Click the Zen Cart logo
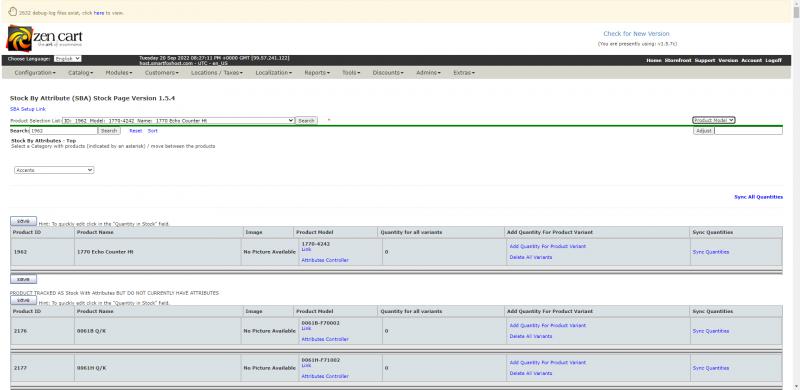This screenshot has width=800, height=390. 44,38
